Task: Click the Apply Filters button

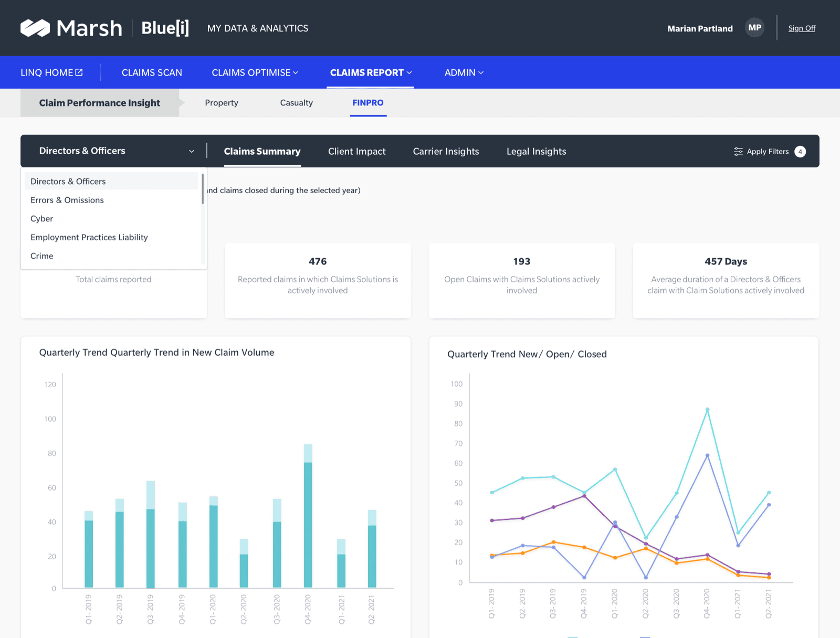Action: click(x=769, y=152)
